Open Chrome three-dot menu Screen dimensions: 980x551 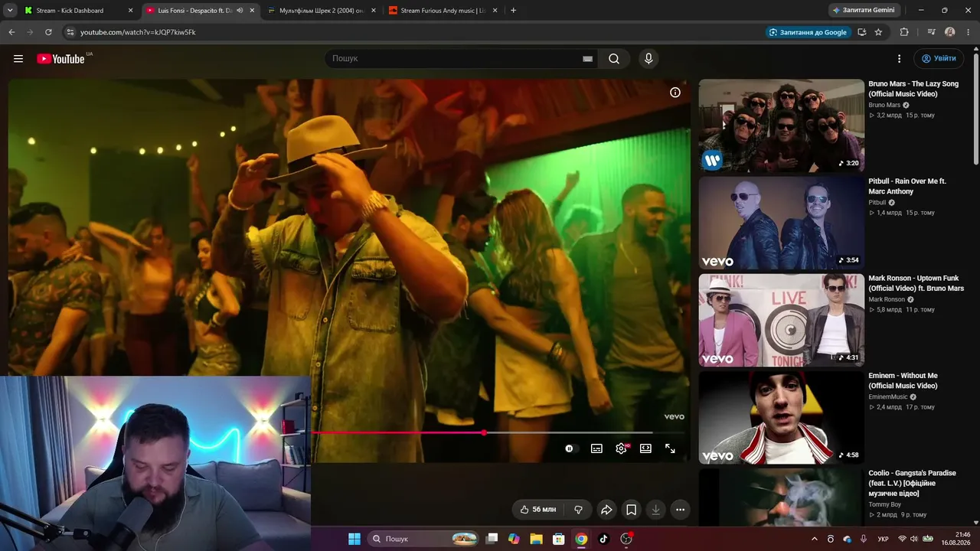969,32
